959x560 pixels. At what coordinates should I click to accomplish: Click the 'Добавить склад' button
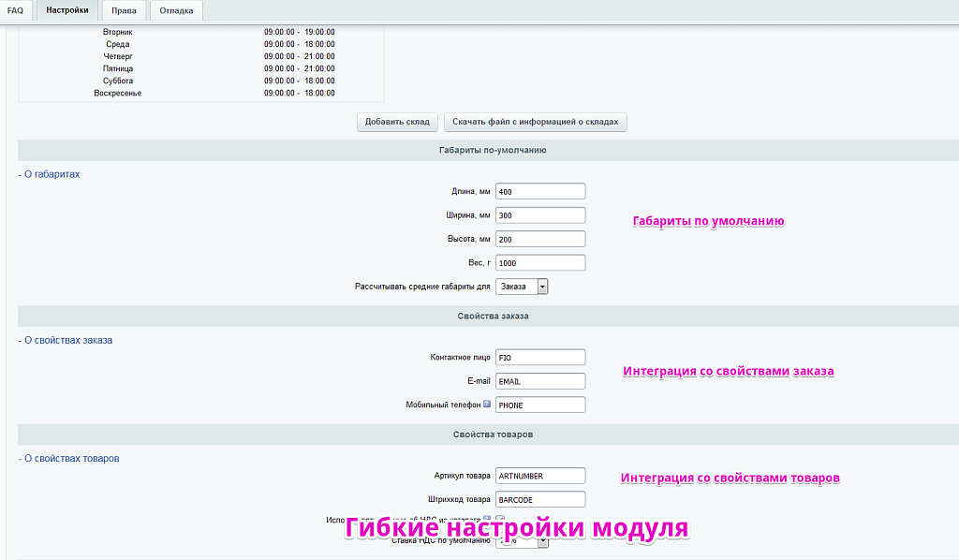pos(396,122)
